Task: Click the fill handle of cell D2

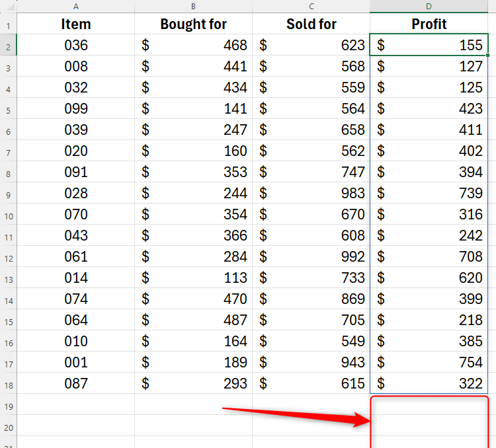Action: point(489,56)
